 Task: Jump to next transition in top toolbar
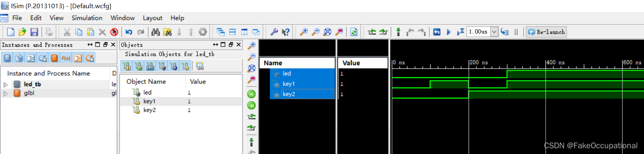click(383, 32)
